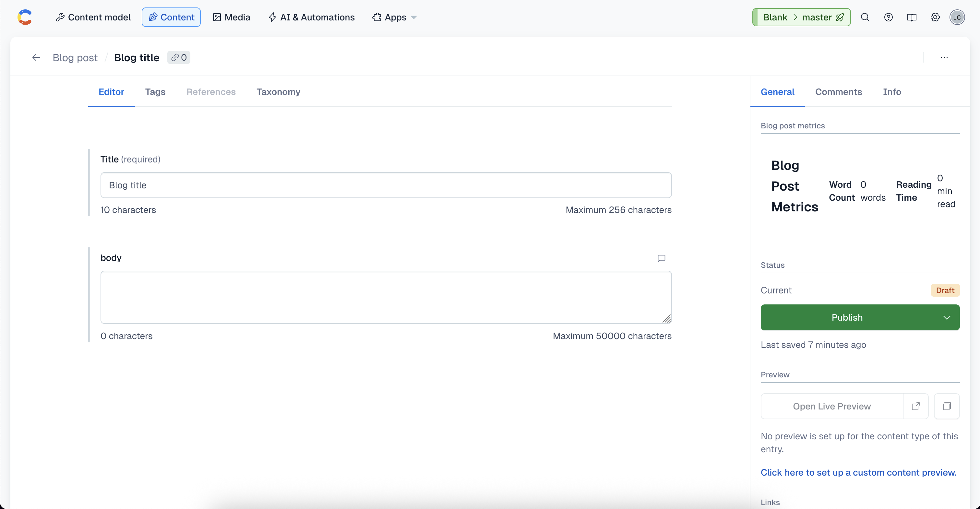Screen dimensions: 980x509
Task: Click the external link icon beside Open Live Preview
Action: pos(916,406)
